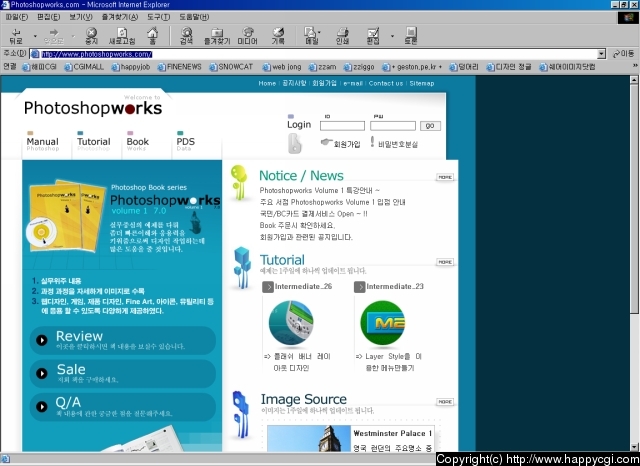Open the Intermediate_23 tutorial arrow icon

360,287
